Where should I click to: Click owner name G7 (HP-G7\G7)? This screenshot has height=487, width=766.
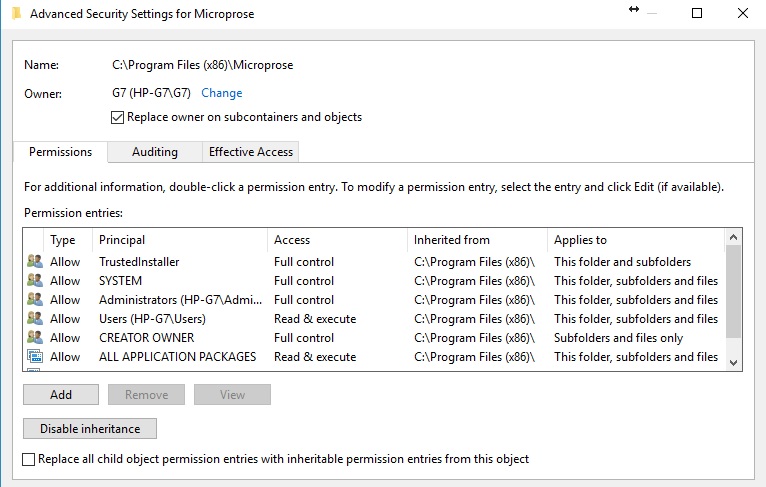pyautogui.click(x=151, y=93)
